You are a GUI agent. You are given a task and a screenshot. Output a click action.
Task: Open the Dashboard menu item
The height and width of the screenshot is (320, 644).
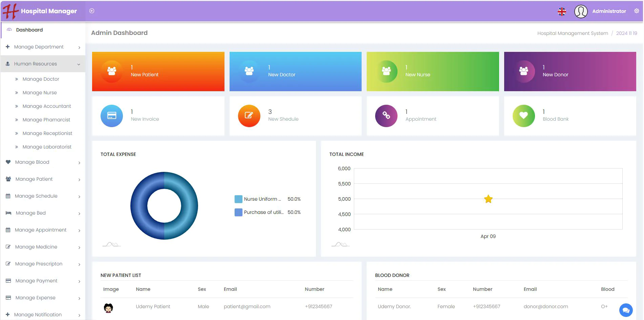coord(29,30)
